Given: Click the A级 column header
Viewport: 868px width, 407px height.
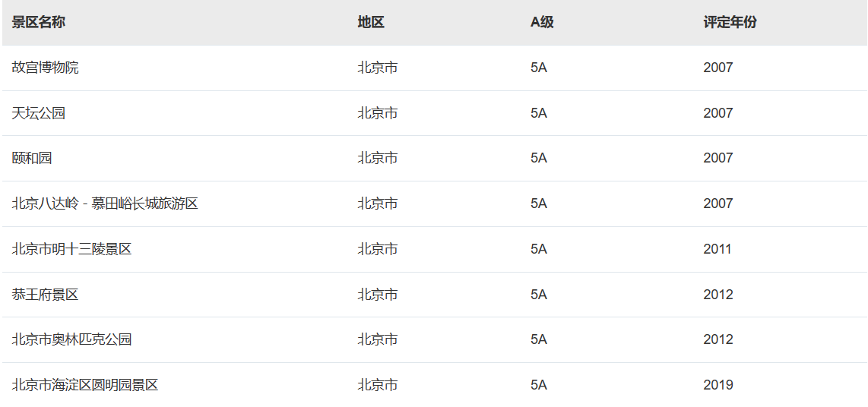Looking at the screenshot, I should [x=542, y=22].
